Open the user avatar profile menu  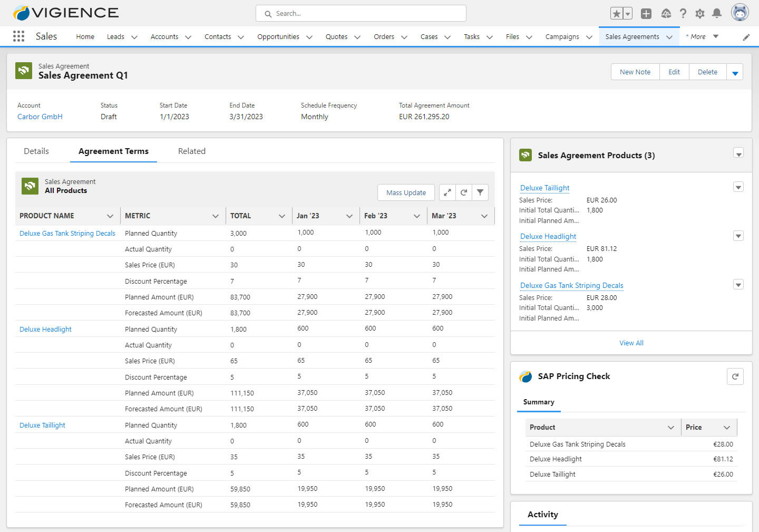coord(740,13)
